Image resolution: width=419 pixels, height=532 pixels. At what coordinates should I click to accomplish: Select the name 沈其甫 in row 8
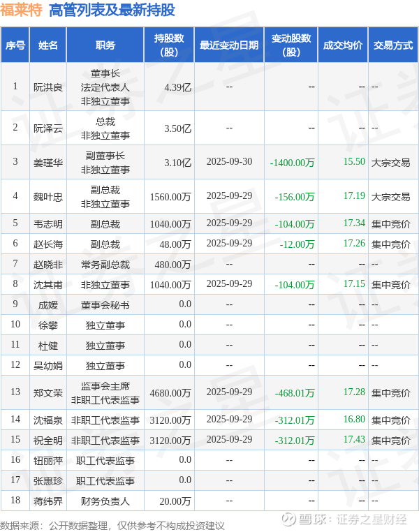(48, 285)
